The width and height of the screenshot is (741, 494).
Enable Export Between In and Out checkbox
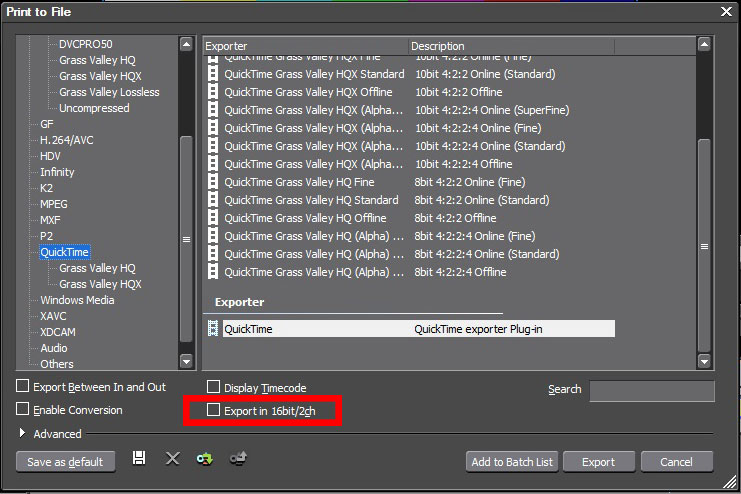(x=23, y=387)
